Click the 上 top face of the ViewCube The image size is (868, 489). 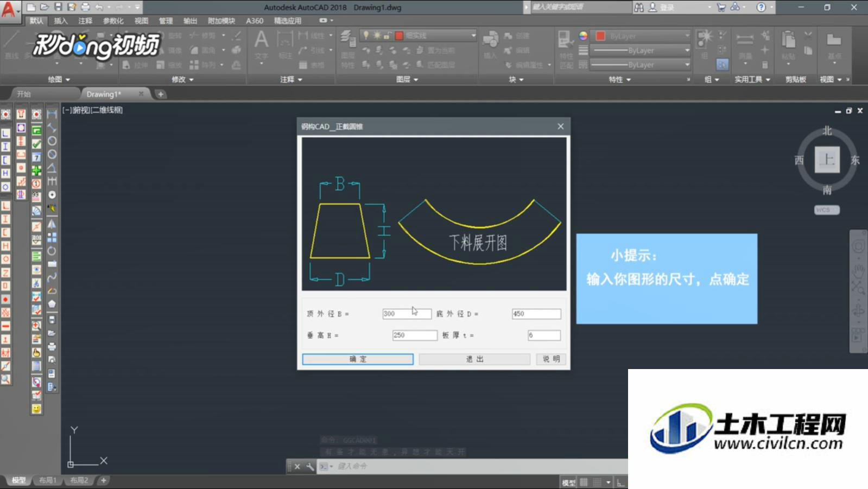click(x=827, y=160)
